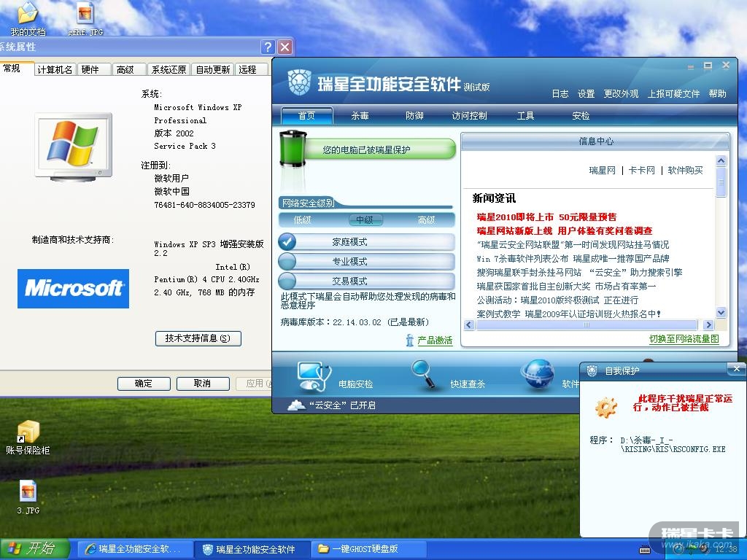Launch 快速查杀 magnifier scan icon
Viewport: 747px width, 560px height.
tap(424, 374)
